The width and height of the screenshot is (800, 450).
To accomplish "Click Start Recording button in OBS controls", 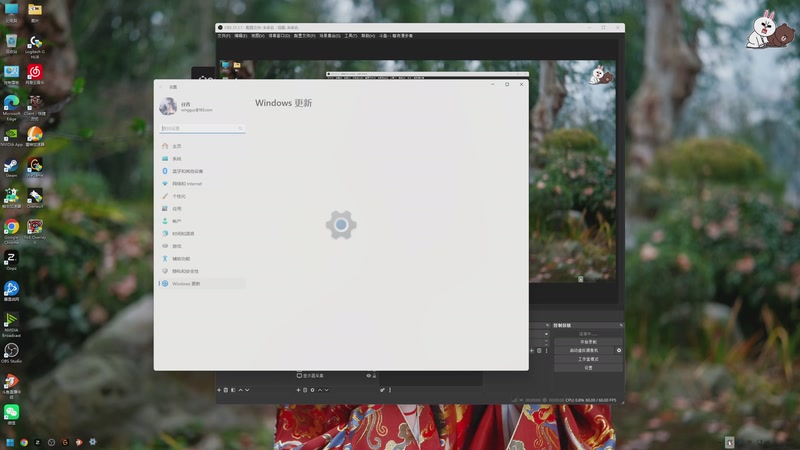I will 588,342.
